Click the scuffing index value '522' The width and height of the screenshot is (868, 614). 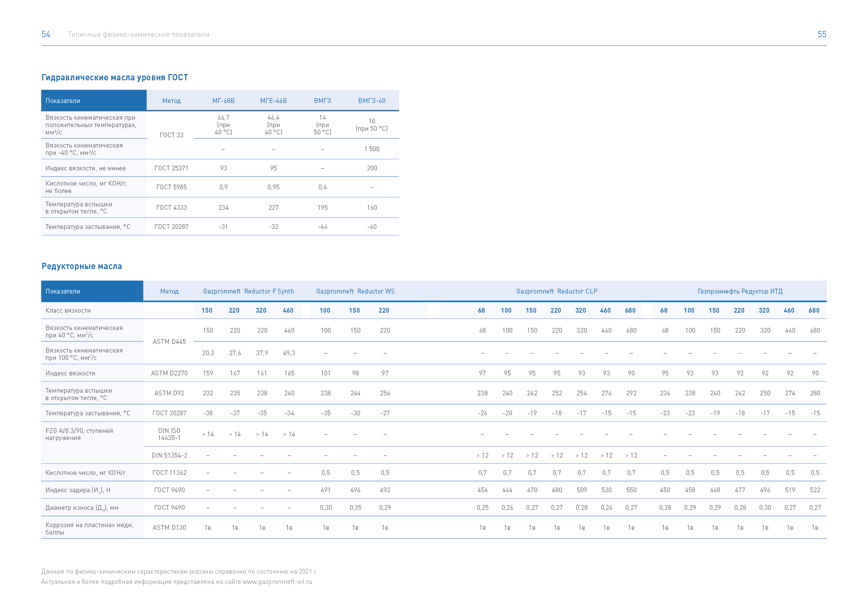815,490
